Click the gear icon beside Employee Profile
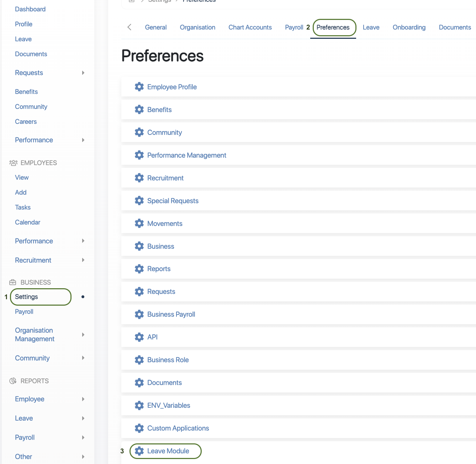The image size is (476, 464). [139, 87]
